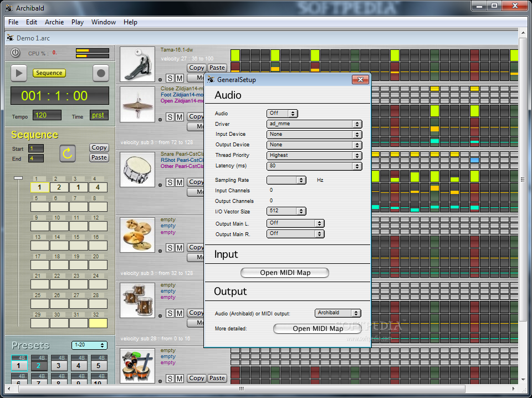The image size is (532, 398).
Task: Open the Input Device dropdown
Action: pyautogui.click(x=314, y=134)
